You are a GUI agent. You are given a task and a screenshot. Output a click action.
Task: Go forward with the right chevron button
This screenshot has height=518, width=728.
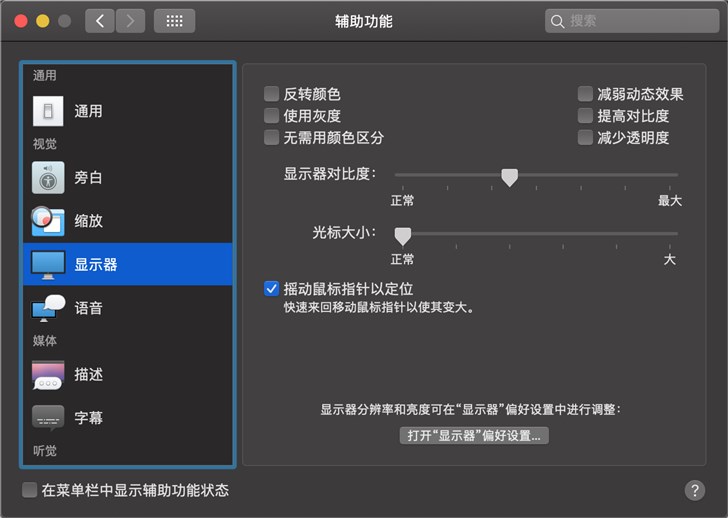coord(130,21)
